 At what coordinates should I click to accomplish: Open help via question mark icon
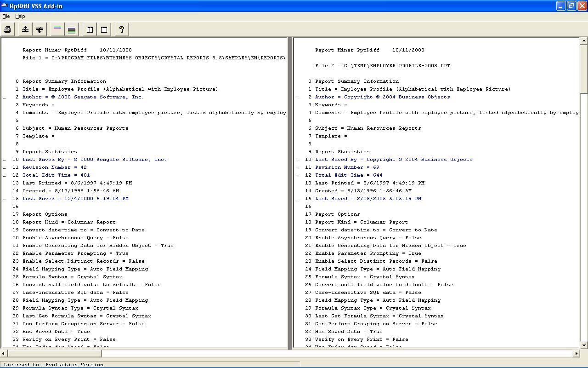click(122, 29)
